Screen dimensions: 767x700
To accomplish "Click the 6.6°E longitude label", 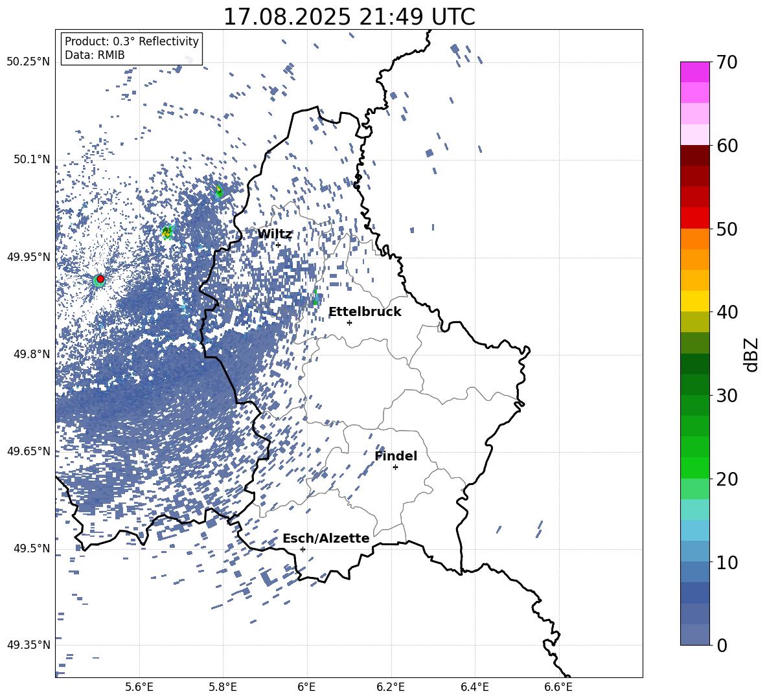I will click(x=558, y=687).
